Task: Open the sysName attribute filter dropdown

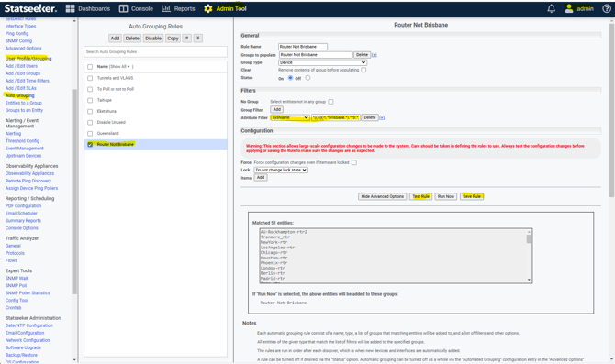Action: tap(290, 117)
